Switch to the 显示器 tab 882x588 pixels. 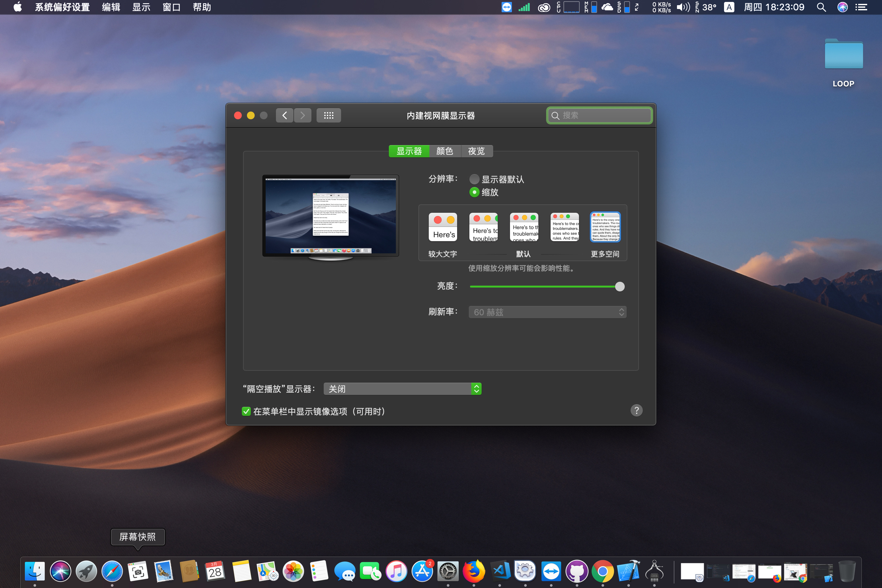(x=409, y=151)
